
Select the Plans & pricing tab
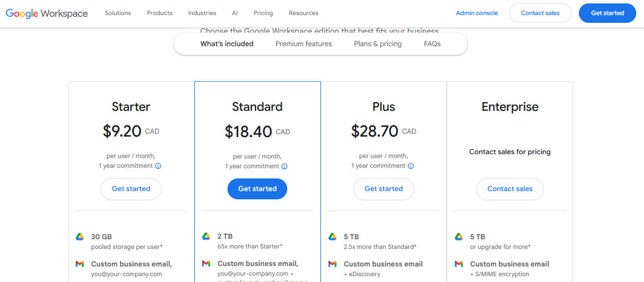tap(378, 43)
